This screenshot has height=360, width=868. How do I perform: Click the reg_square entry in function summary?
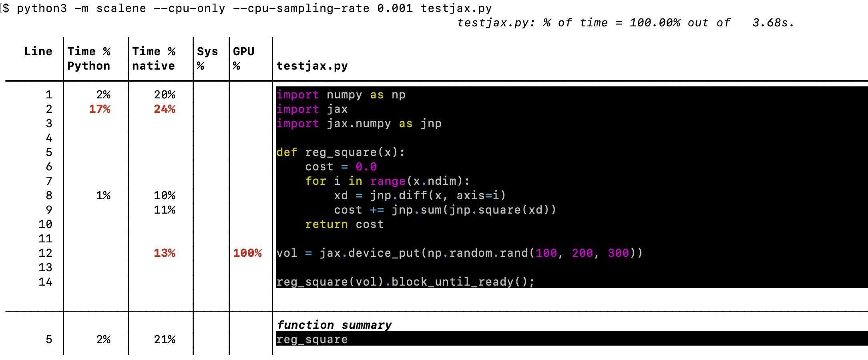[x=311, y=340]
